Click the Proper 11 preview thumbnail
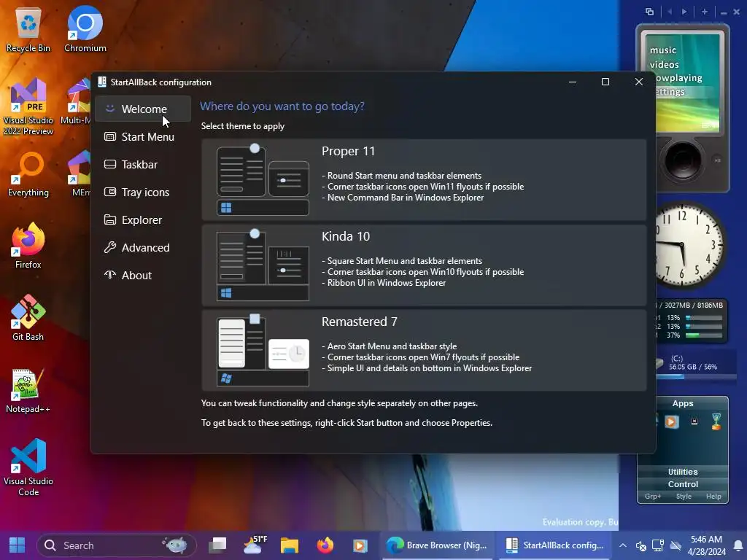 point(263,179)
